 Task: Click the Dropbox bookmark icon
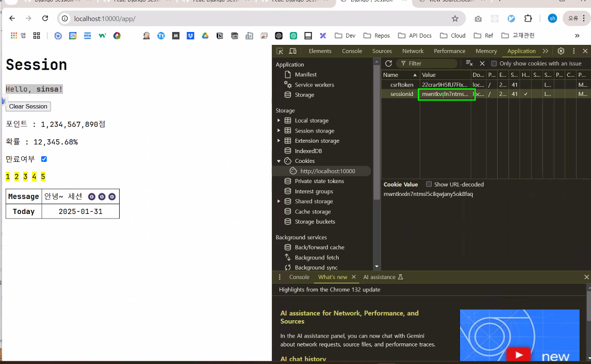[190, 36]
